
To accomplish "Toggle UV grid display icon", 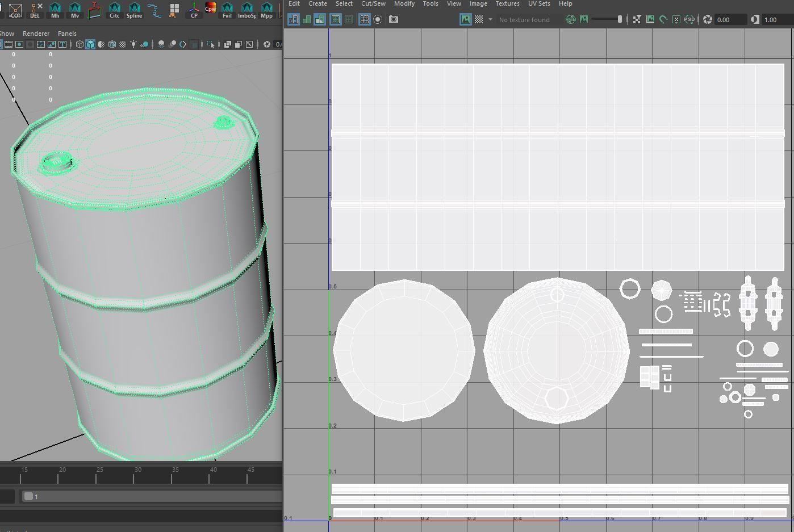I will point(365,19).
